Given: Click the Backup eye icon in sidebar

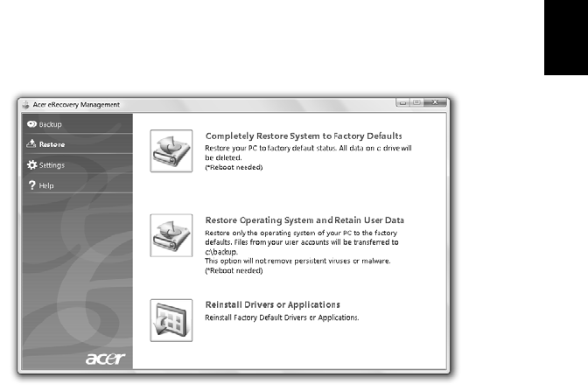Looking at the screenshot, I should 31,124.
